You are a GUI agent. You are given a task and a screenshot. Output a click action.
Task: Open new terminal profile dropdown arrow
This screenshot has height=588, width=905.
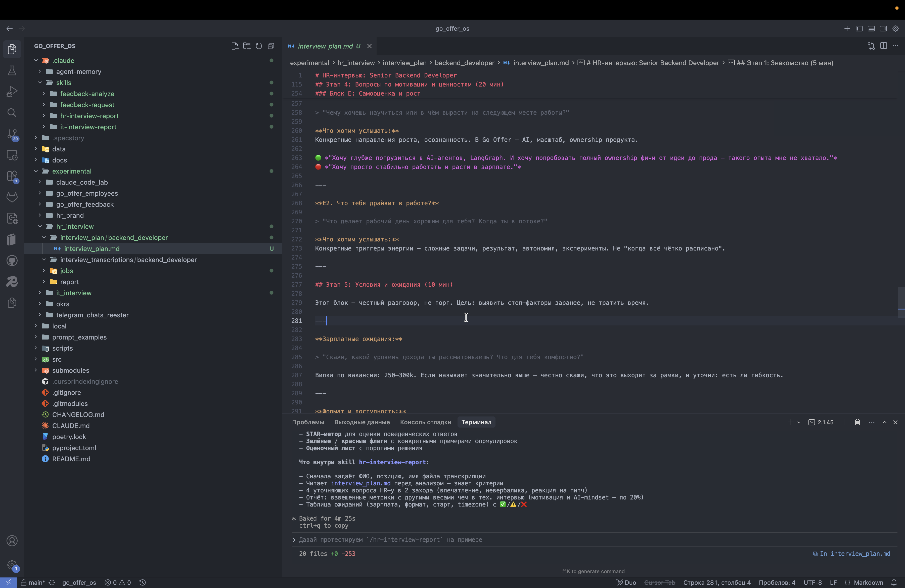pyautogui.click(x=799, y=422)
